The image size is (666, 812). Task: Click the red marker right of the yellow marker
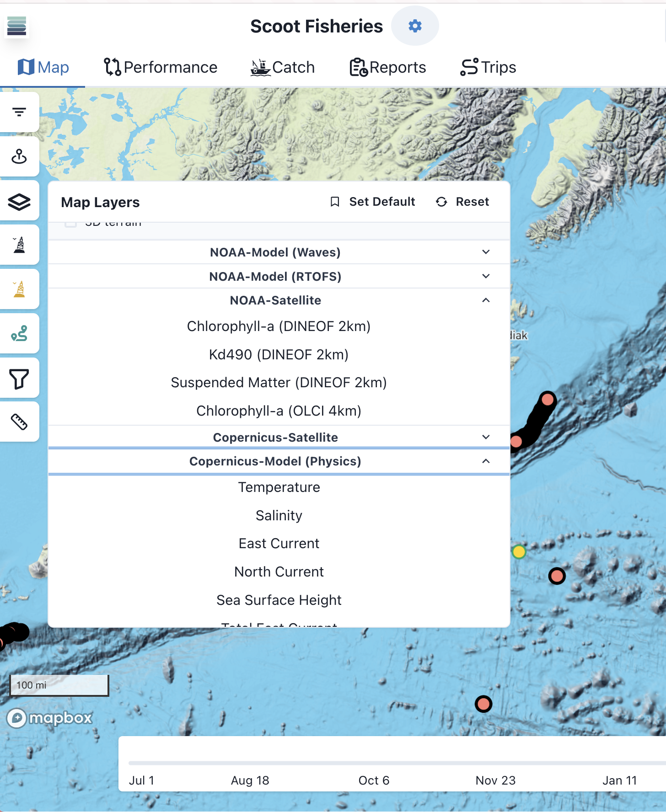pyautogui.click(x=557, y=576)
